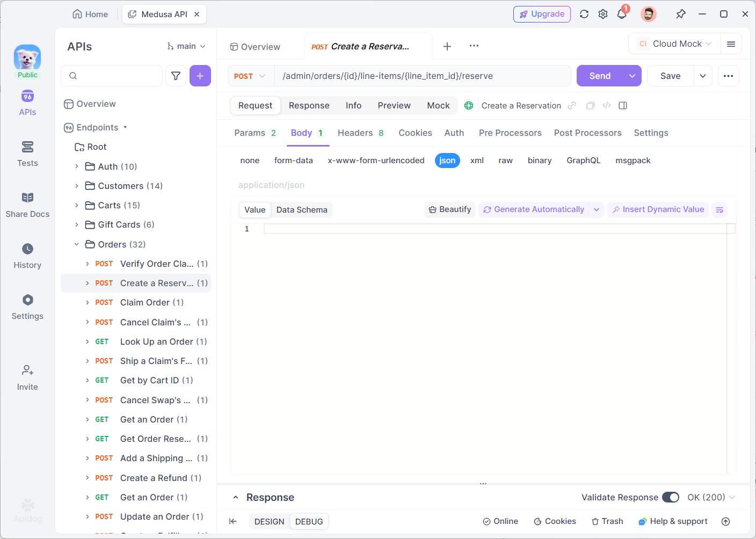
Task: Click the code generation icon
Action: pyautogui.click(x=607, y=106)
